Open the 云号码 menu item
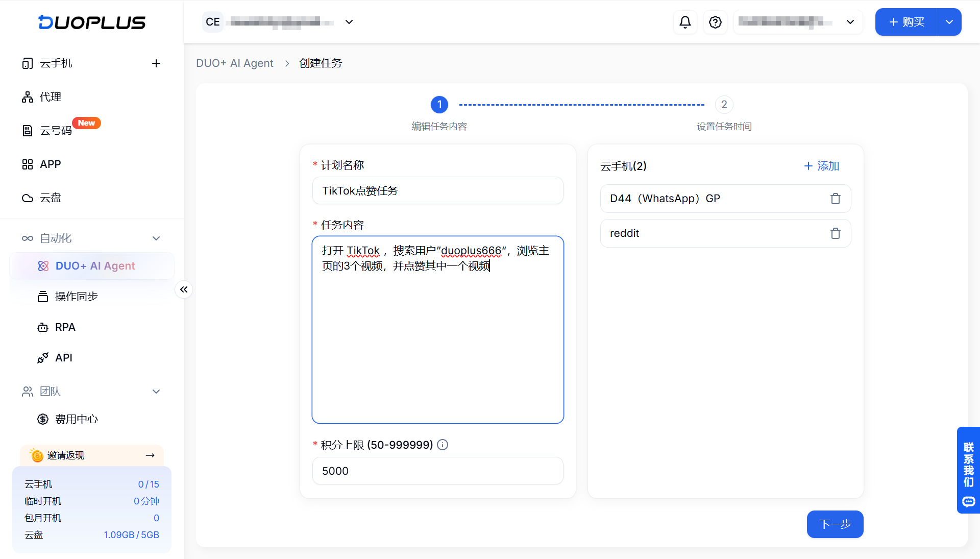The height and width of the screenshot is (559, 980). point(56,131)
